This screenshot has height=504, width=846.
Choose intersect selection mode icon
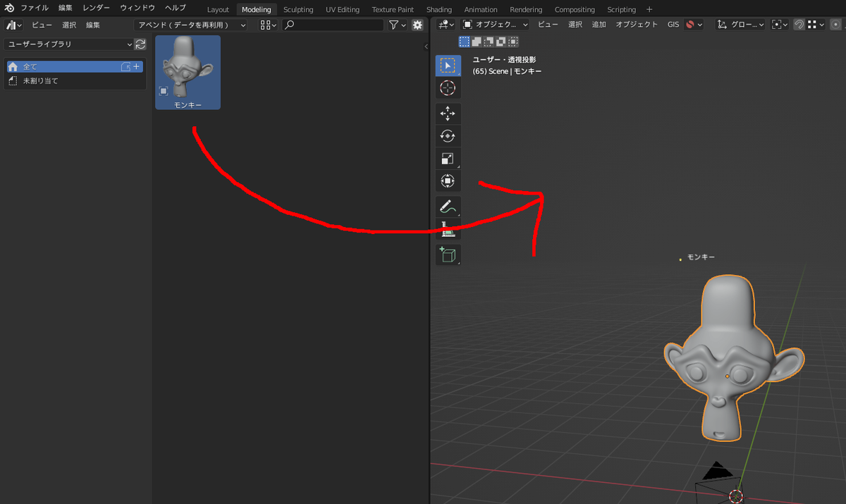513,42
